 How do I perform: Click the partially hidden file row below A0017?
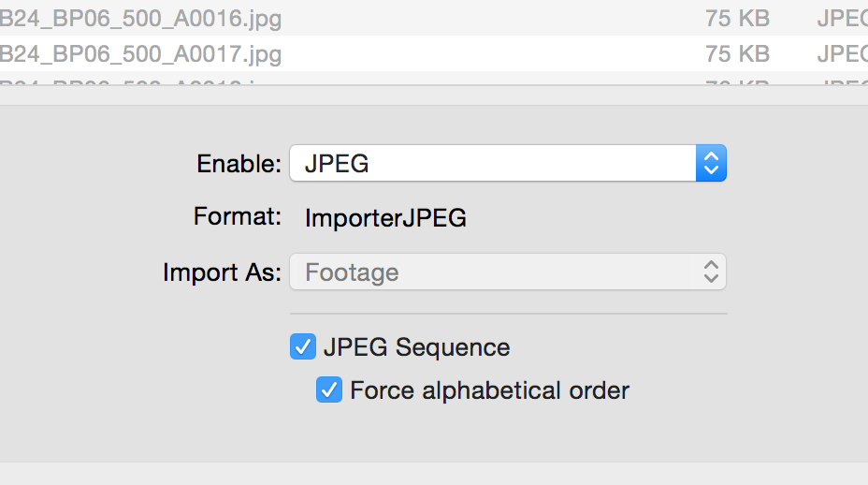coord(140,81)
